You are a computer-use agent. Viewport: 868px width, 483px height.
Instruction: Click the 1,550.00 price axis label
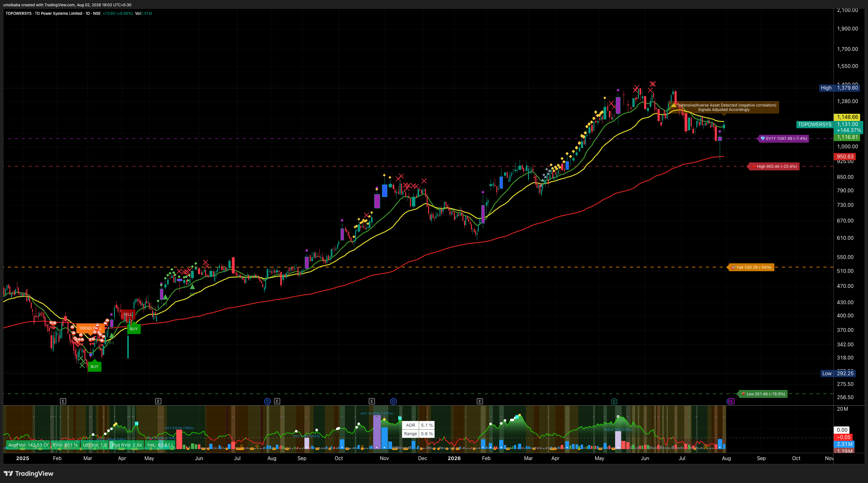point(848,66)
